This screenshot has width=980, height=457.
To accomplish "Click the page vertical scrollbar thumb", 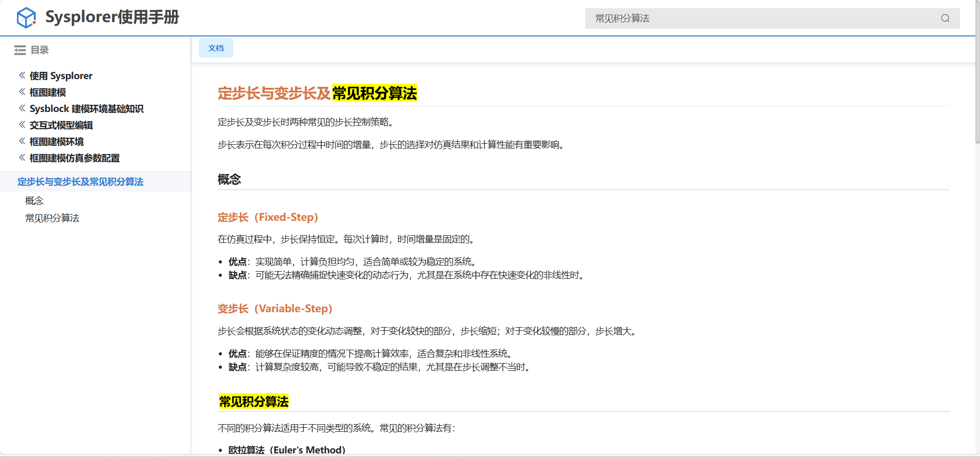I will point(977,72).
